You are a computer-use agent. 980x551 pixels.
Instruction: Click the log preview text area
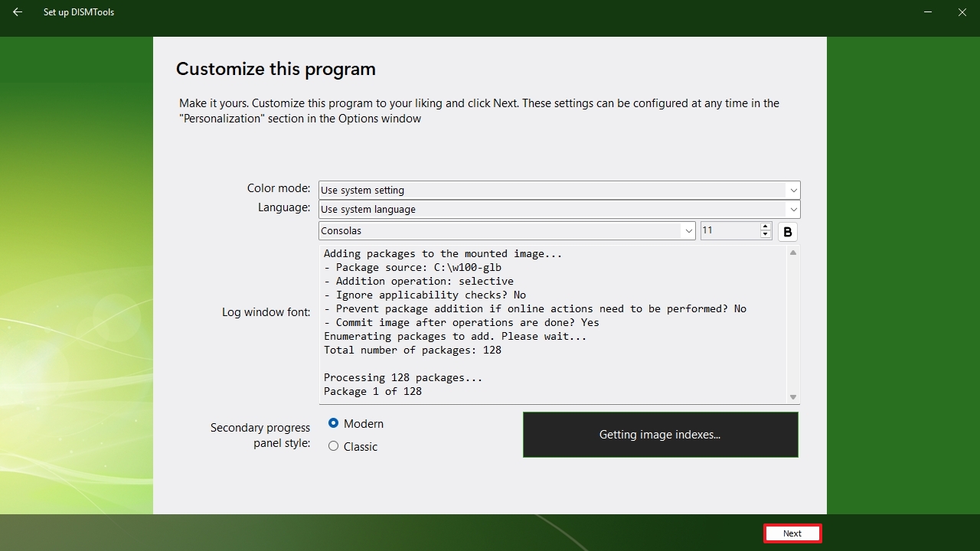point(553,324)
